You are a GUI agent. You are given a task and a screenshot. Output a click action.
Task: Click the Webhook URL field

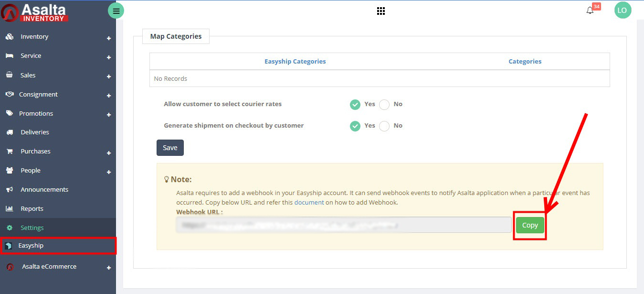point(344,225)
